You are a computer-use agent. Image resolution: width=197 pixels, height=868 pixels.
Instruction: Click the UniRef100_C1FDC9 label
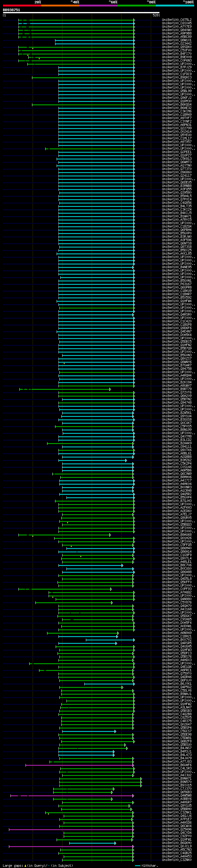[177, 74]
